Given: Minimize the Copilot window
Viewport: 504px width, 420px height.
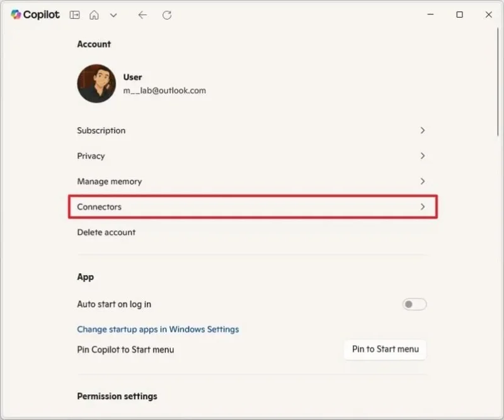Looking at the screenshot, I should pos(430,14).
